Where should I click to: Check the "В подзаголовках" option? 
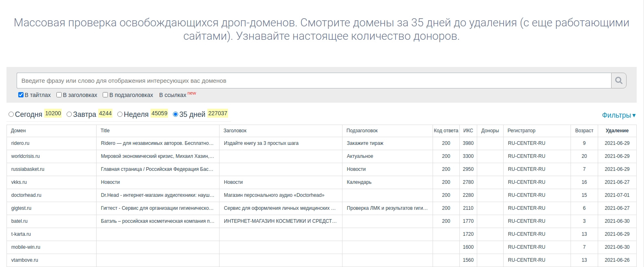[x=105, y=95]
